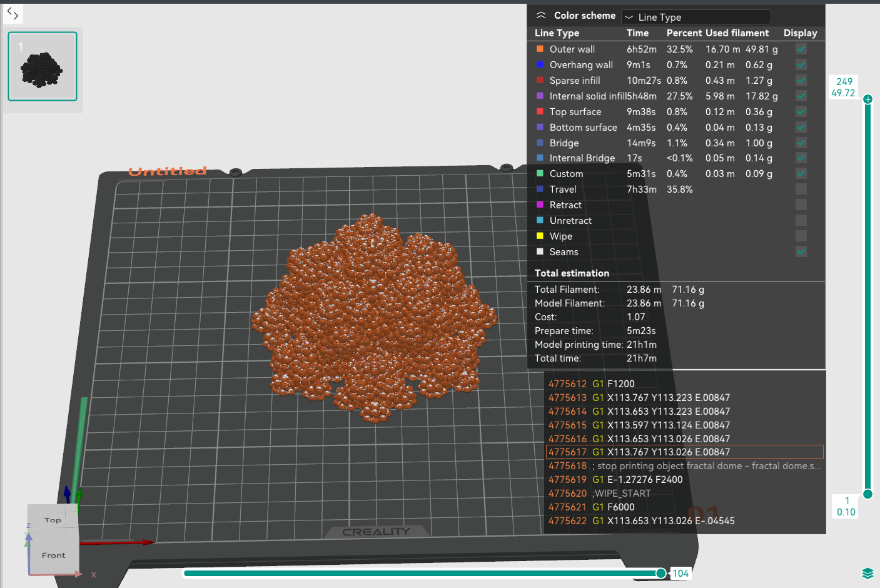The width and height of the screenshot is (880, 588).
Task: Click the plus icon atop the layer slider
Action: [x=867, y=99]
